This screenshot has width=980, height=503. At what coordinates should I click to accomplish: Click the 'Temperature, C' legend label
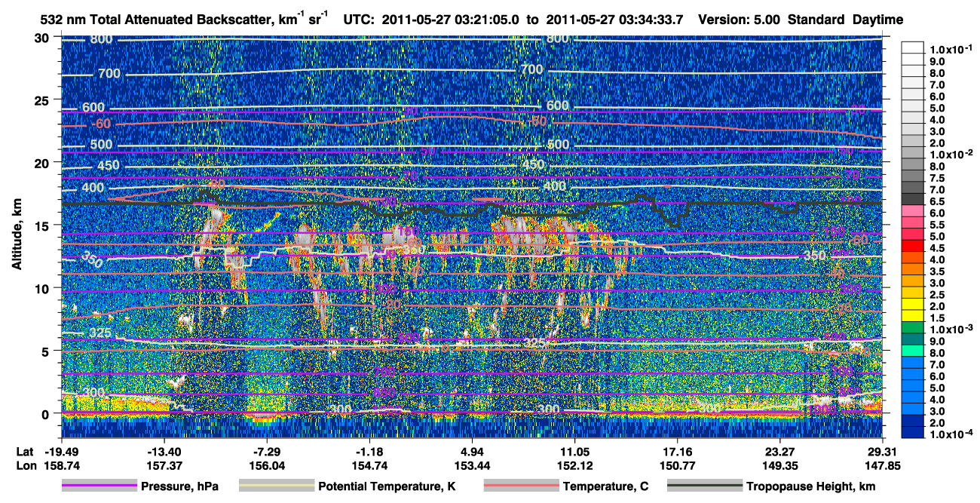tap(605, 487)
